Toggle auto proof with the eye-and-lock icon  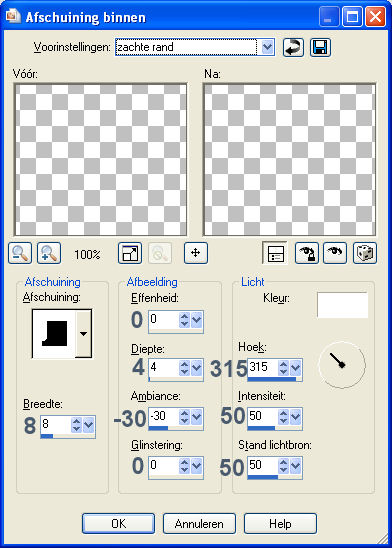(307, 253)
